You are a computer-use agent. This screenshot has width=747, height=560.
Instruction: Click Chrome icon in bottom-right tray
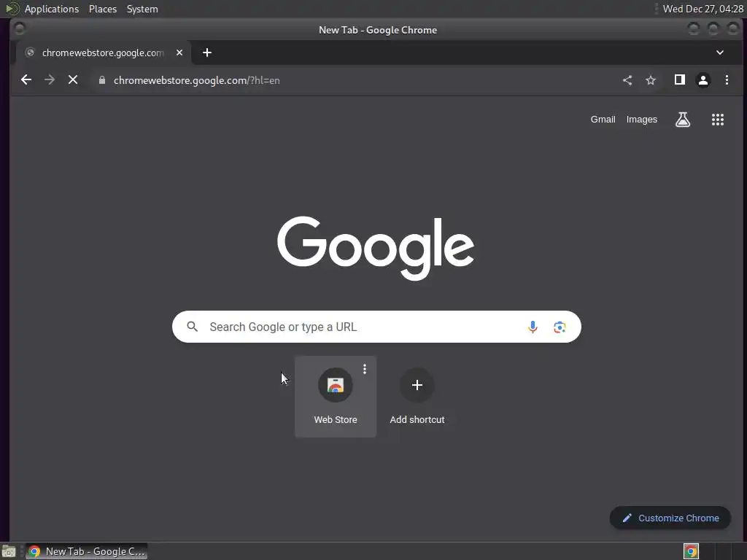pos(691,551)
